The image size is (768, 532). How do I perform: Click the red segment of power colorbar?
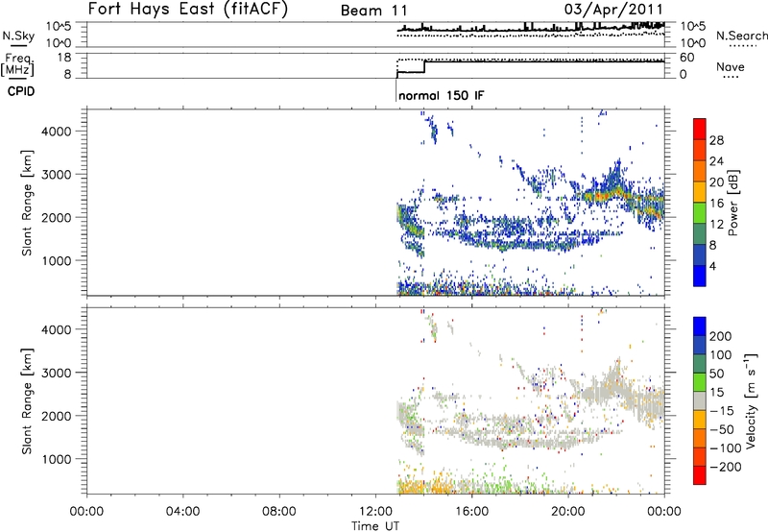pyautogui.click(x=700, y=129)
